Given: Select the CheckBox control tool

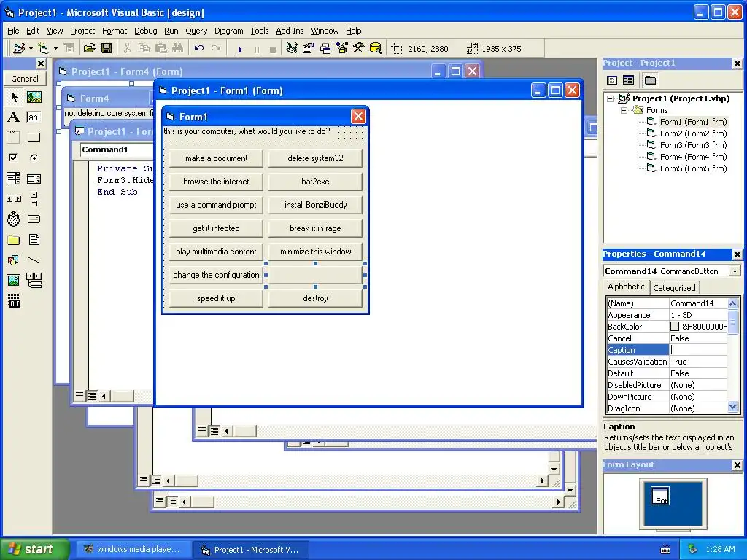Looking at the screenshot, I should (14, 157).
